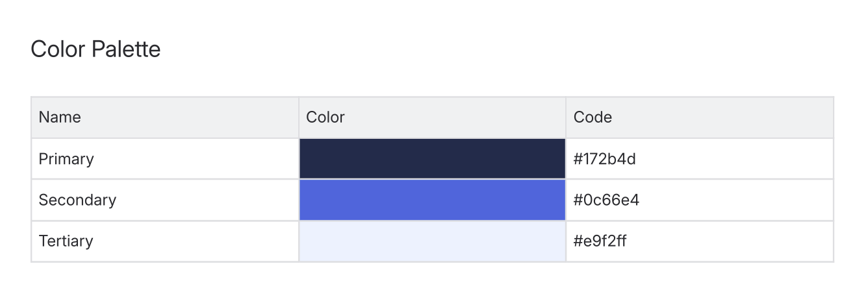
Task: Select the Primary name cell
Action: point(66,159)
